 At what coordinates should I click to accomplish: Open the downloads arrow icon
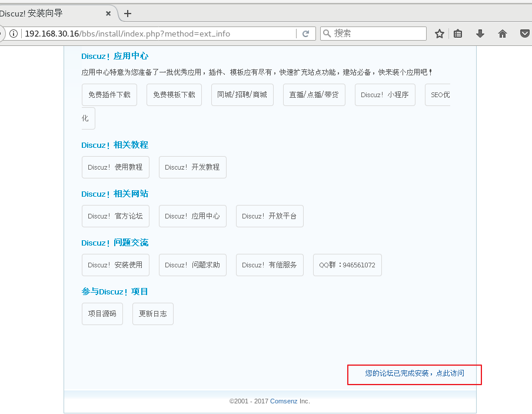point(480,34)
